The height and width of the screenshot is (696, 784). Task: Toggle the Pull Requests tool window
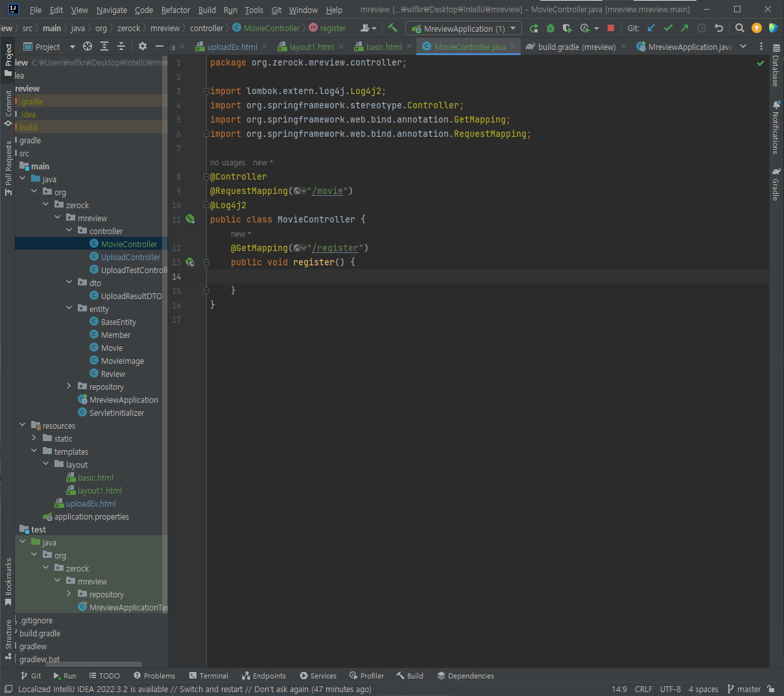pyautogui.click(x=8, y=168)
